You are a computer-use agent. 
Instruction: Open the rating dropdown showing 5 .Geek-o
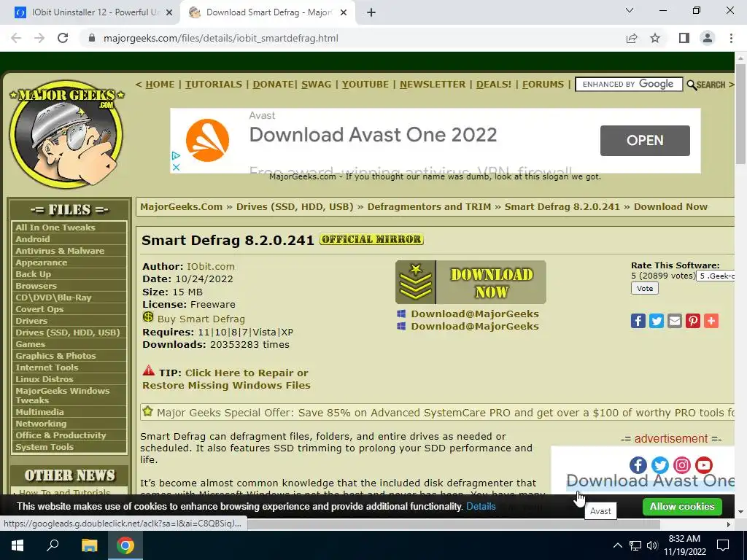click(716, 276)
